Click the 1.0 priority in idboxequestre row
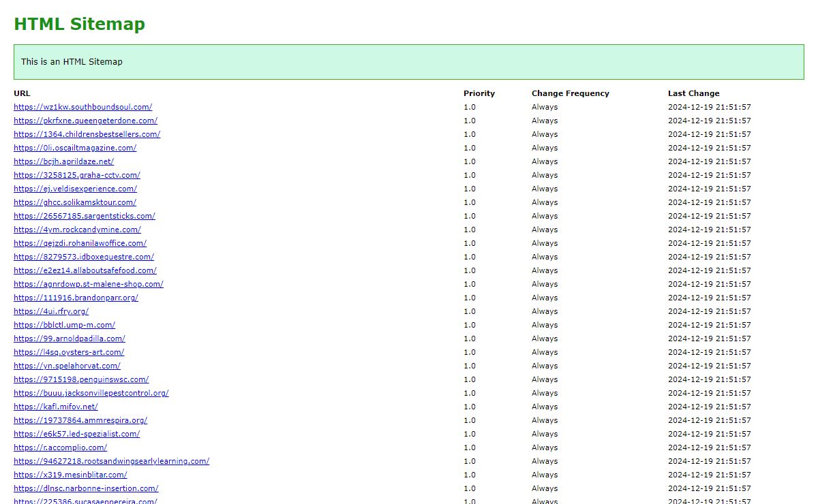The height and width of the screenshot is (504, 818). click(470, 257)
